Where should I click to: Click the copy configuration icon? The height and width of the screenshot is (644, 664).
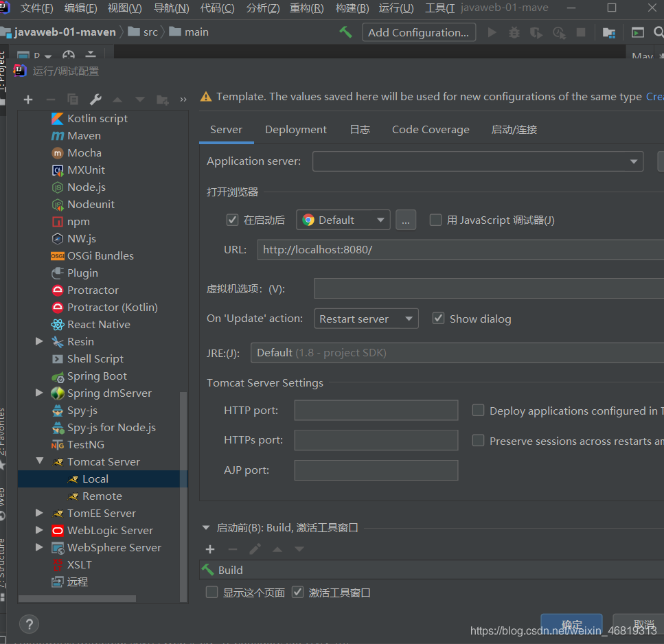pyautogui.click(x=73, y=100)
